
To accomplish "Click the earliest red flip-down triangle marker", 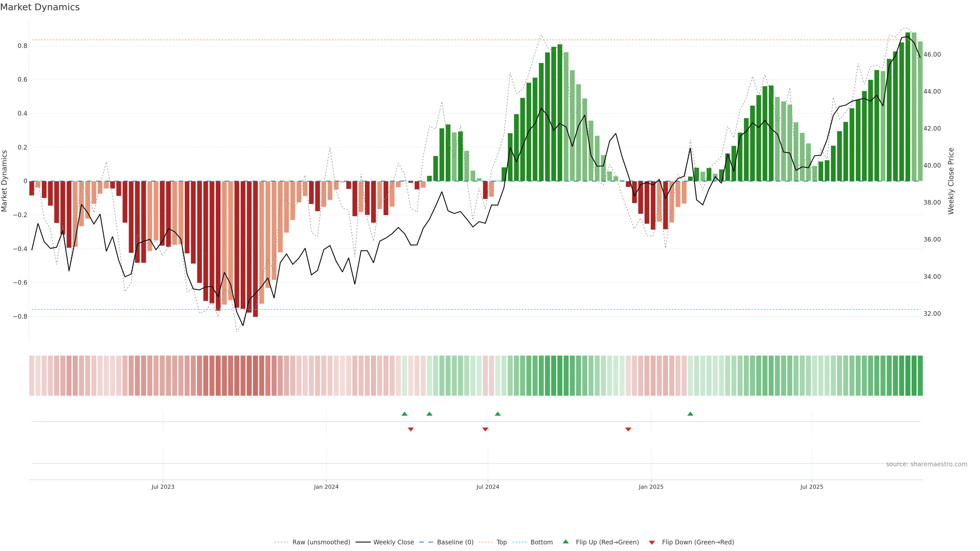I will pyautogui.click(x=410, y=429).
